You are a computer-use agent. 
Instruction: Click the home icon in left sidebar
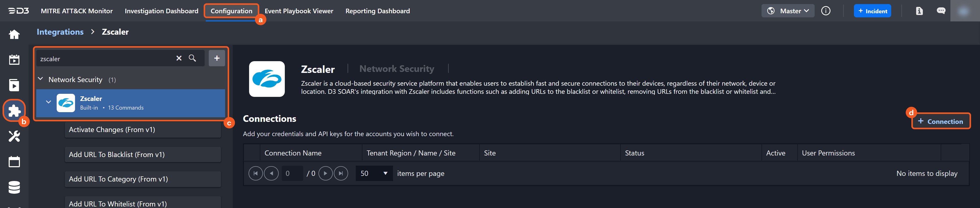coord(14,35)
